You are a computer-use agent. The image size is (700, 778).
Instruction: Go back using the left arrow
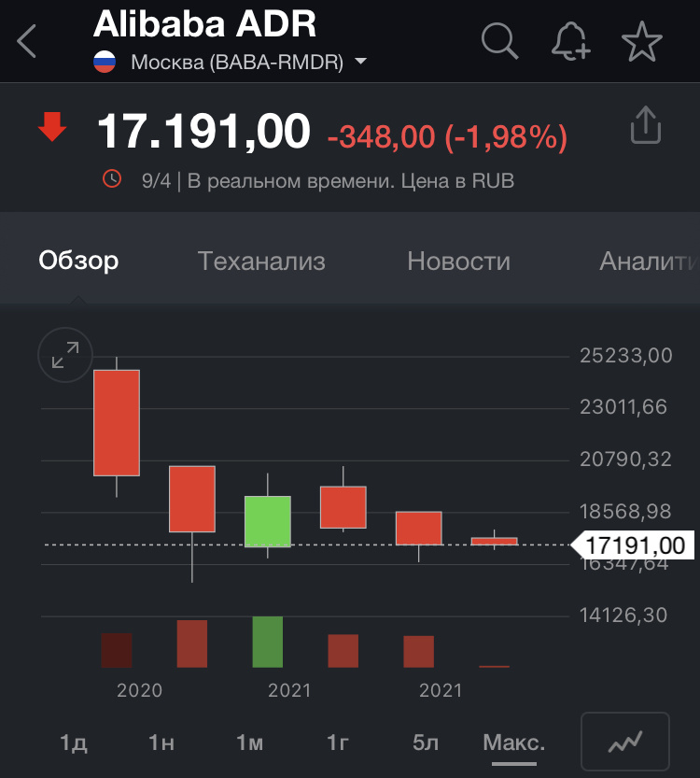coord(26,41)
